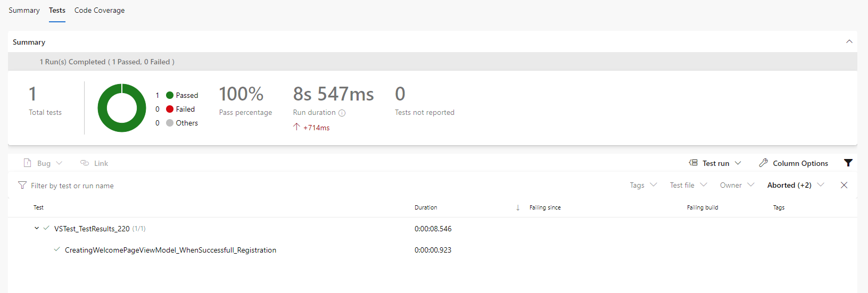The image size is (868, 293).
Task: Open the Aborted (+2) outcome dropdown
Action: click(x=795, y=185)
